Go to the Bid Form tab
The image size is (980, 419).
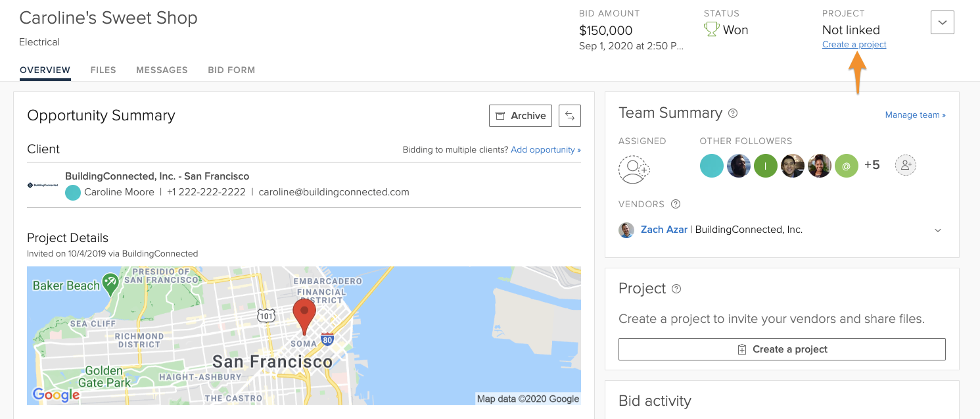click(x=231, y=70)
